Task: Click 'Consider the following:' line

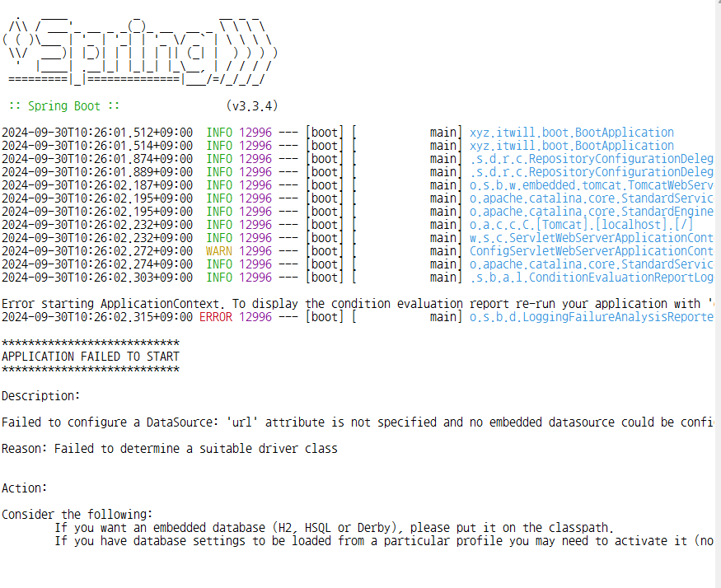Action: (77, 515)
